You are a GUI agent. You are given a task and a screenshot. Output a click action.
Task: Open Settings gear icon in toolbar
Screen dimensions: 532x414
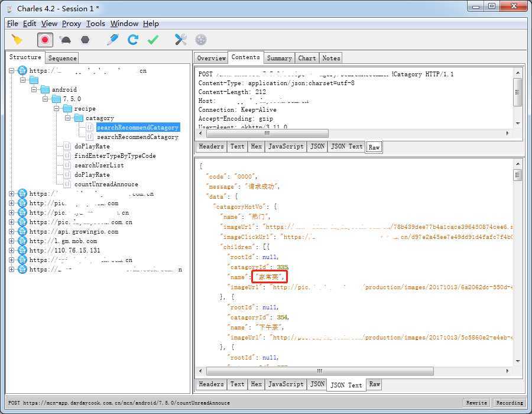pyautogui.click(x=201, y=40)
